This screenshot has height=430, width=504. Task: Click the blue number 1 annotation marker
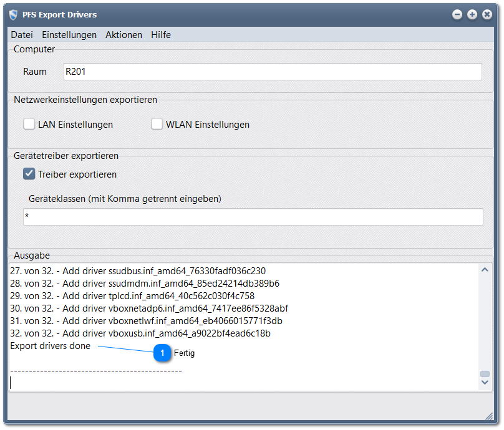(162, 353)
